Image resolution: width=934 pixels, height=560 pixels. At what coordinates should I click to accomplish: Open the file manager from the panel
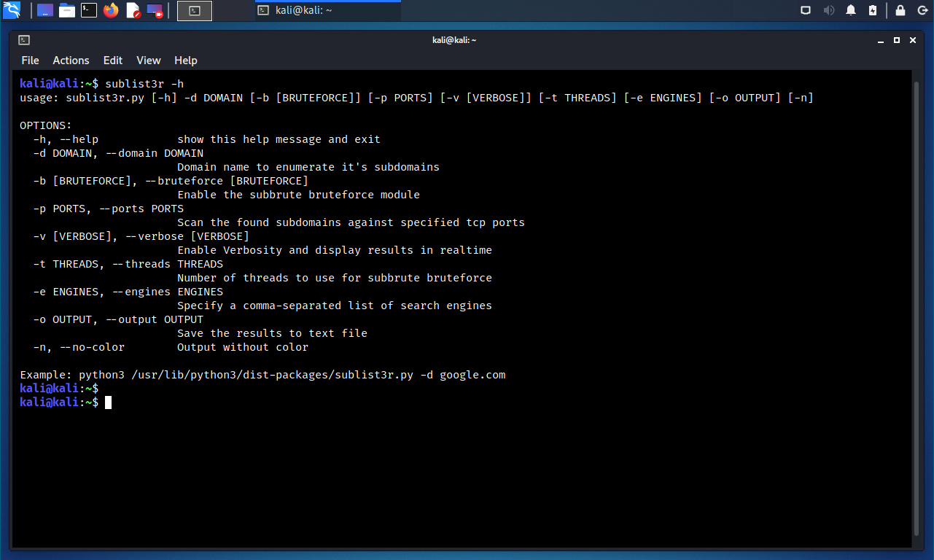(x=67, y=10)
